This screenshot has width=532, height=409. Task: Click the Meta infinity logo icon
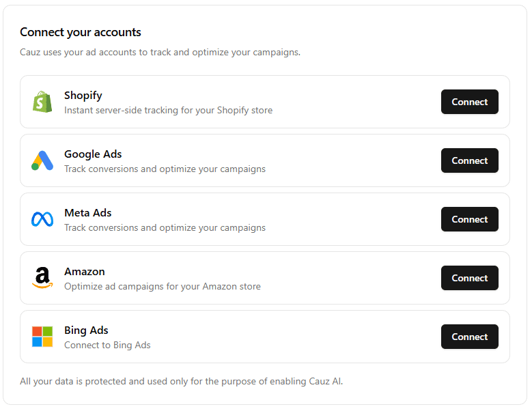click(x=42, y=219)
